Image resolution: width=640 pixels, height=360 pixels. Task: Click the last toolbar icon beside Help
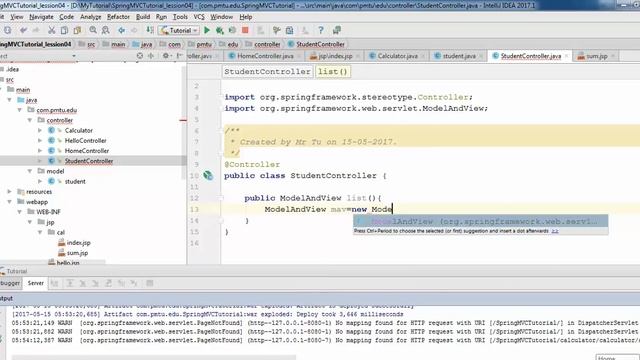[x=337, y=30]
